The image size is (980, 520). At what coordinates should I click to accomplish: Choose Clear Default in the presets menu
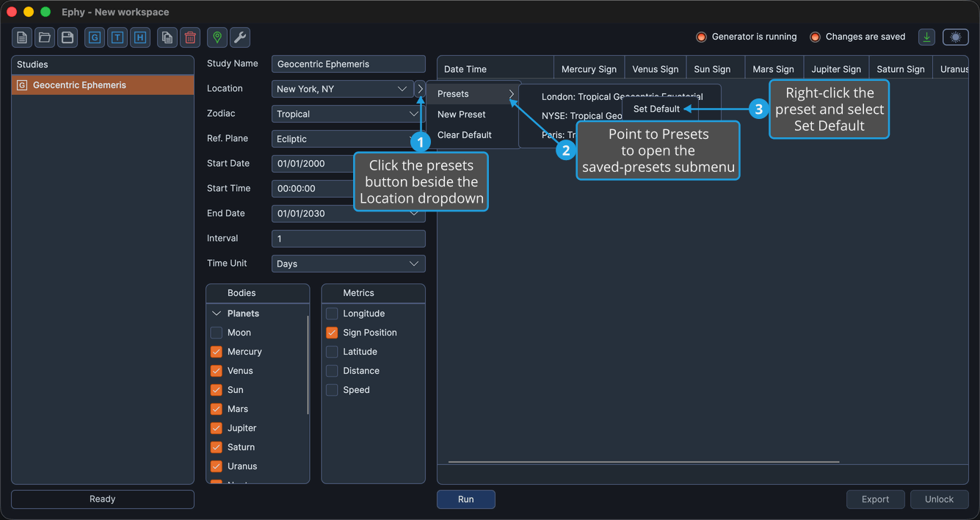point(465,135)
